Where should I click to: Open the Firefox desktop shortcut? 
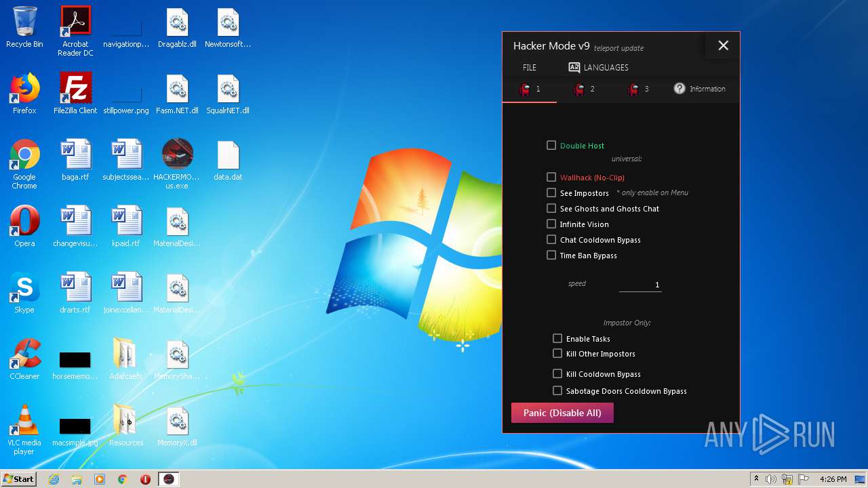pos(24,94)
